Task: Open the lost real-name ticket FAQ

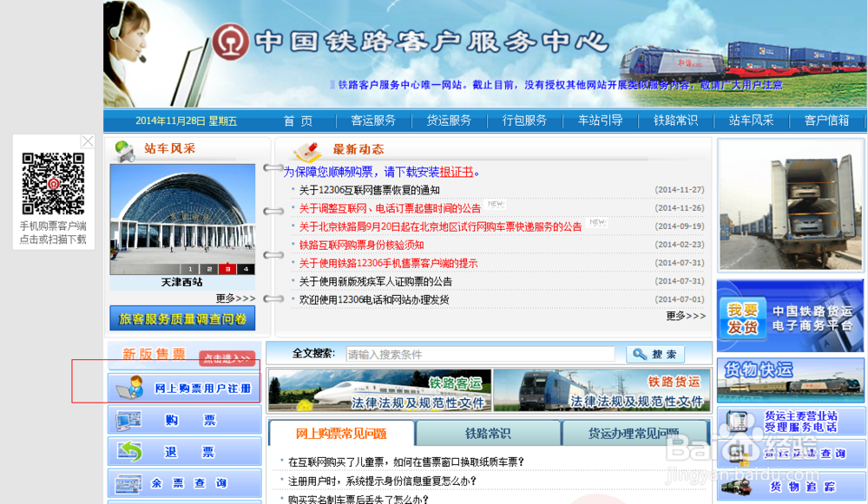Action: click(358, 499)
